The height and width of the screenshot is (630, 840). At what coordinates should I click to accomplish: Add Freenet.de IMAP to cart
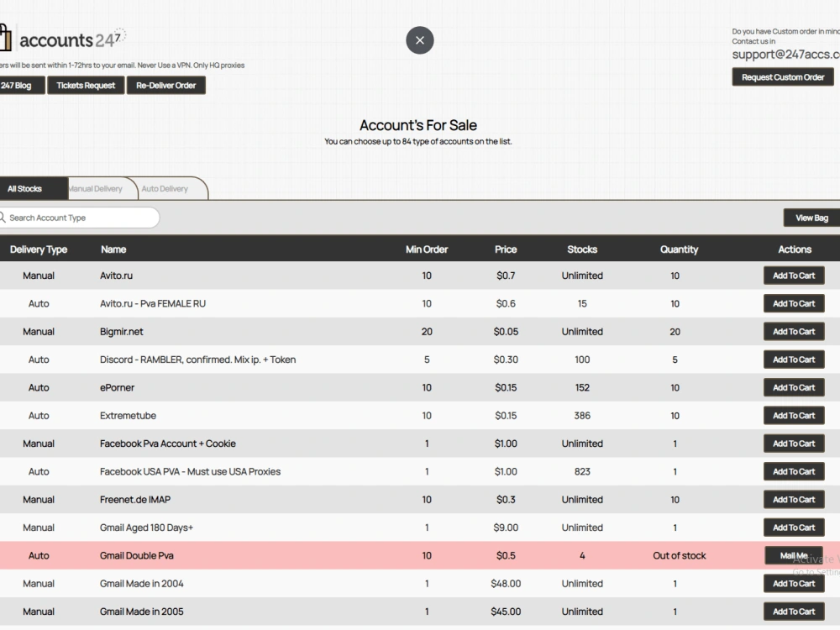tap(794, 499)
